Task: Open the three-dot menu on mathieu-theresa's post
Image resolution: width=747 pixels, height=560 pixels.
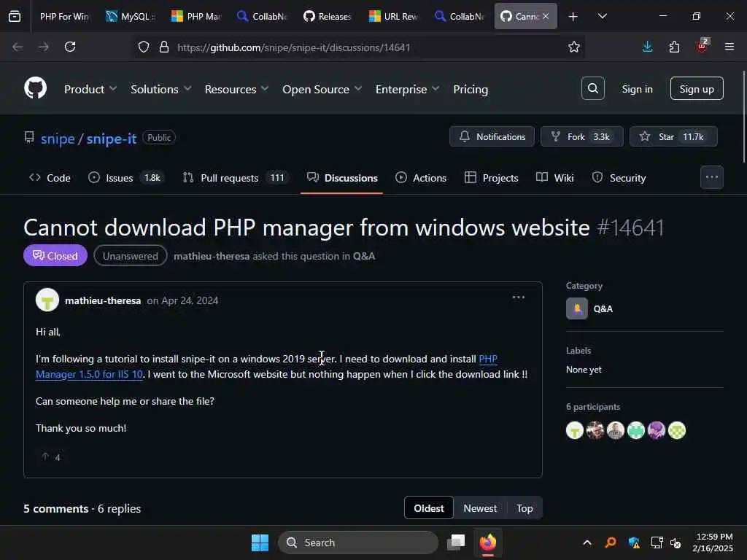Action: (x=519, y=297)
